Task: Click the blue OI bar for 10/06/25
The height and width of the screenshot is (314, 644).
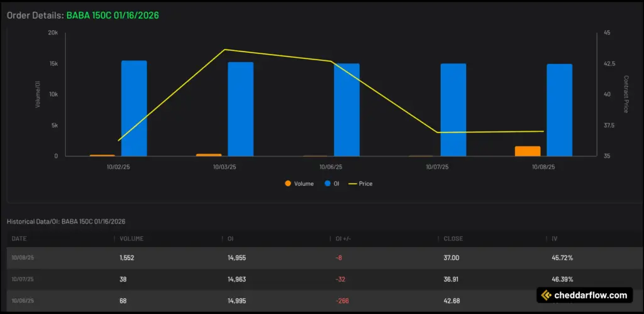Action: click(347, 110)
